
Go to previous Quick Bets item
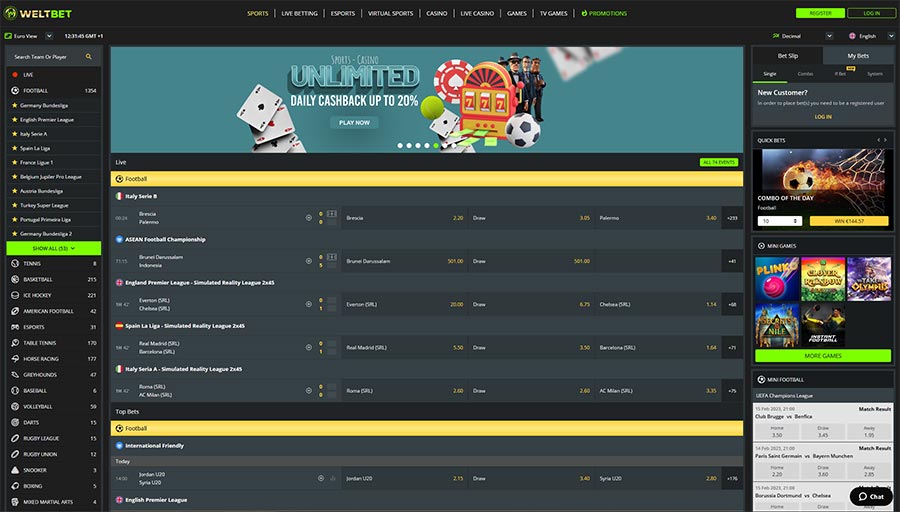pos(878,140)
